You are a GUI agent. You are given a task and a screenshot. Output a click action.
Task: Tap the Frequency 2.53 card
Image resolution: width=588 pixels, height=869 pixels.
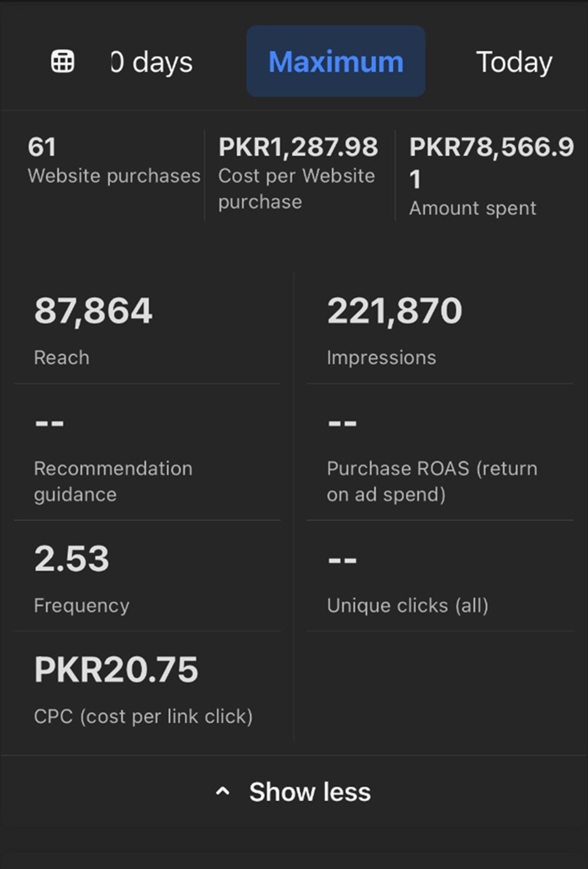click(x=147, y=577)
